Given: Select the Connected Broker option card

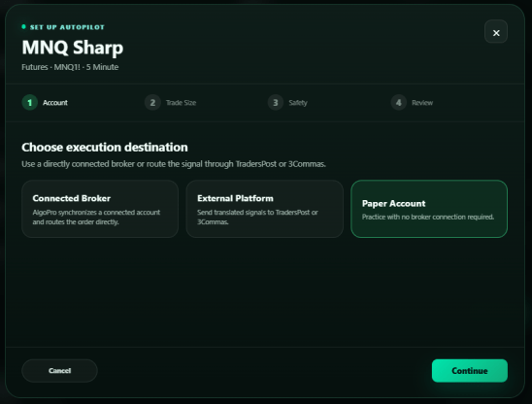Looking at the screenshot, I should pos(100,209).
